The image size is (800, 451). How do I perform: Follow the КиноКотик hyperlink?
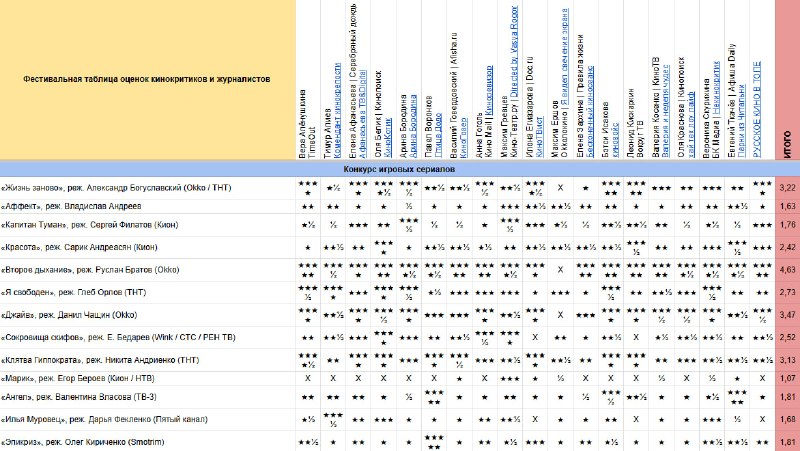click(x=388, y=137)
